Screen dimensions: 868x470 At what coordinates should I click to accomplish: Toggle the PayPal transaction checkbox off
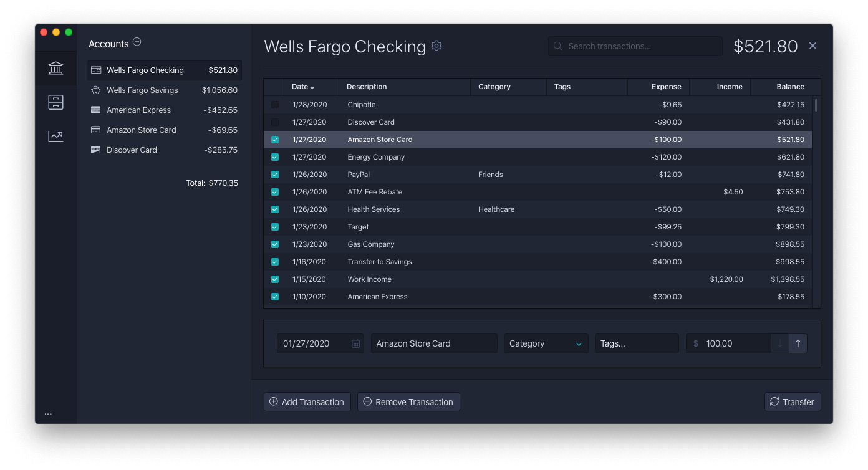[275, 175]
